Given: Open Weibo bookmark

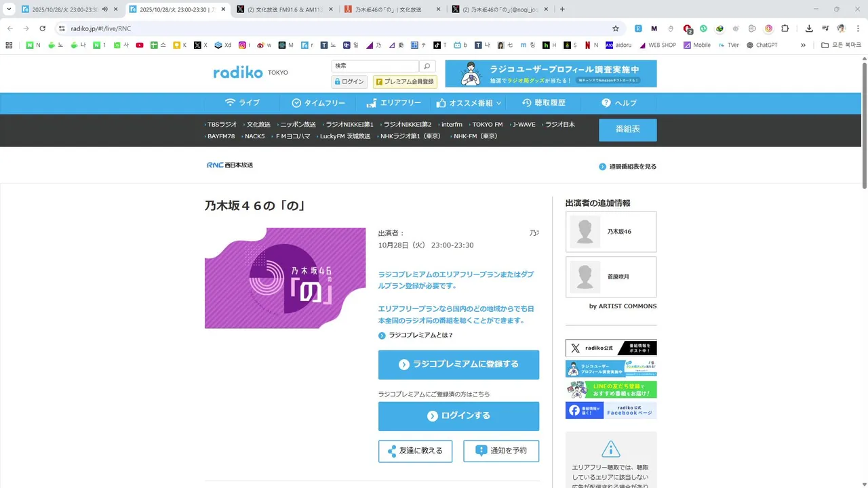Looking at the screenshot, I should click(x=264, y=45).
